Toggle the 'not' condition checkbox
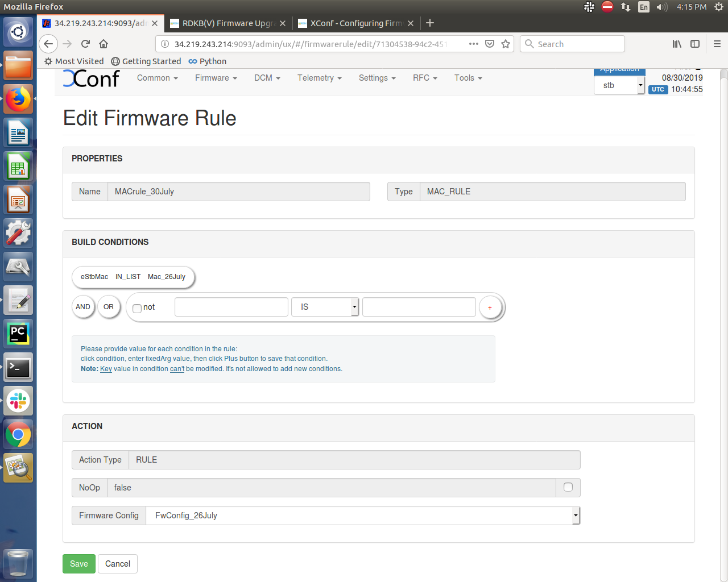The height and width of the screenshot is (582, 728). [137, 308]
